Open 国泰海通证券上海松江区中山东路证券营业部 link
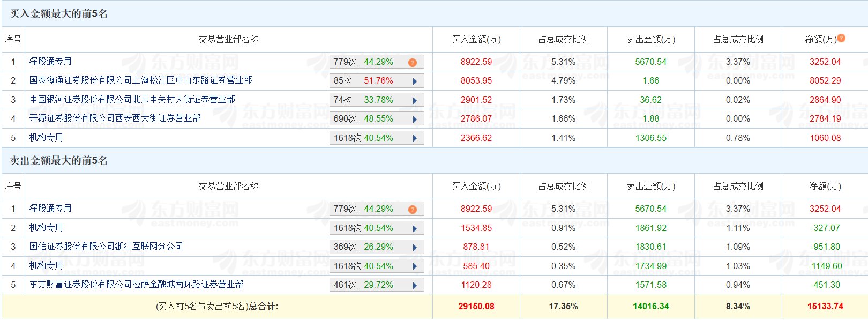 click(140, 80)
